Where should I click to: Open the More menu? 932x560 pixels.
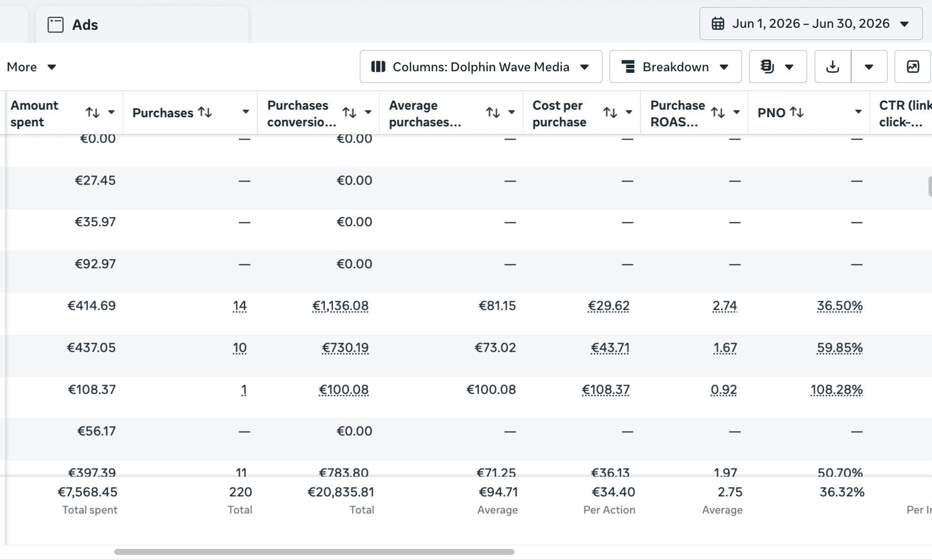pyautogui.click(x=31, y=67)
